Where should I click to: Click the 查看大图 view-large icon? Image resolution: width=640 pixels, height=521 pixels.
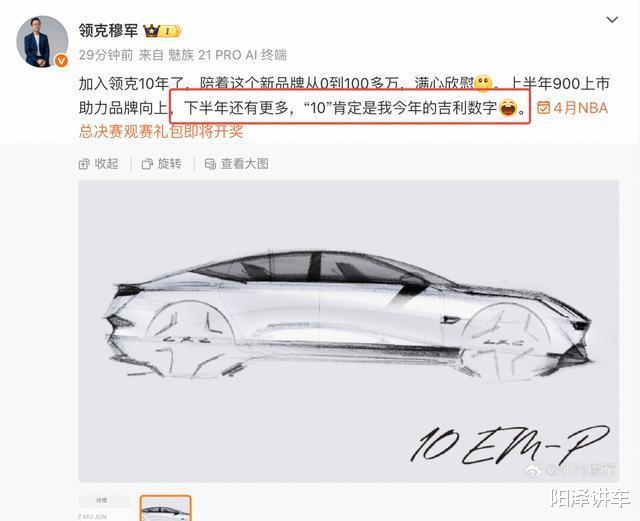[210, 164]
